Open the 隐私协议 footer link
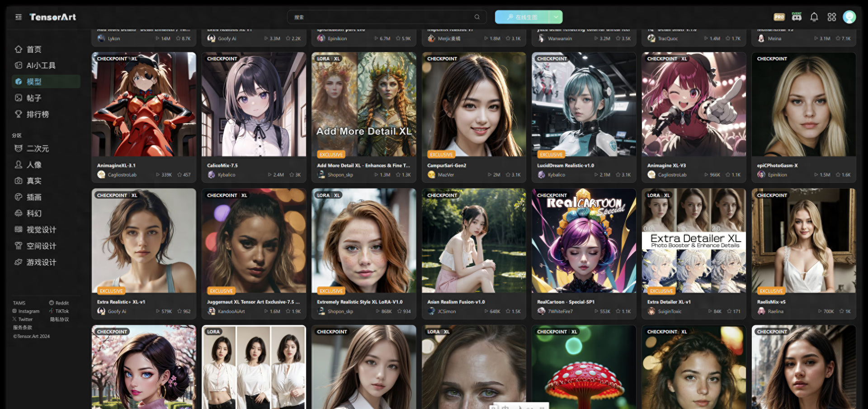 point(59,319)
